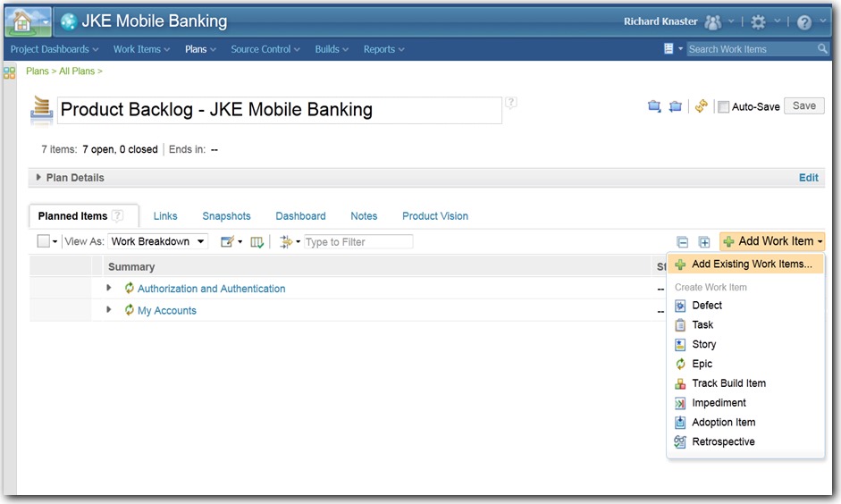This screenshot has height=504, width=841.
Task: Click the home icon in the header
Action: 28,21
